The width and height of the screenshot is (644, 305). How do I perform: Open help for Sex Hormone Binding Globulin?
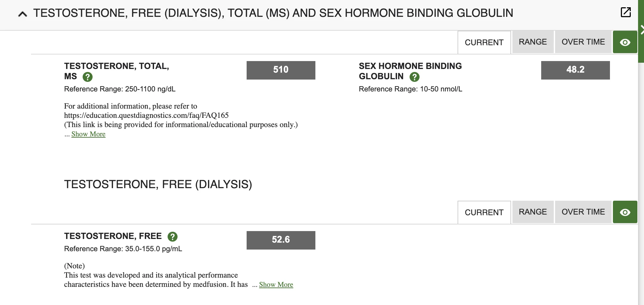click(x=414, y=77)
